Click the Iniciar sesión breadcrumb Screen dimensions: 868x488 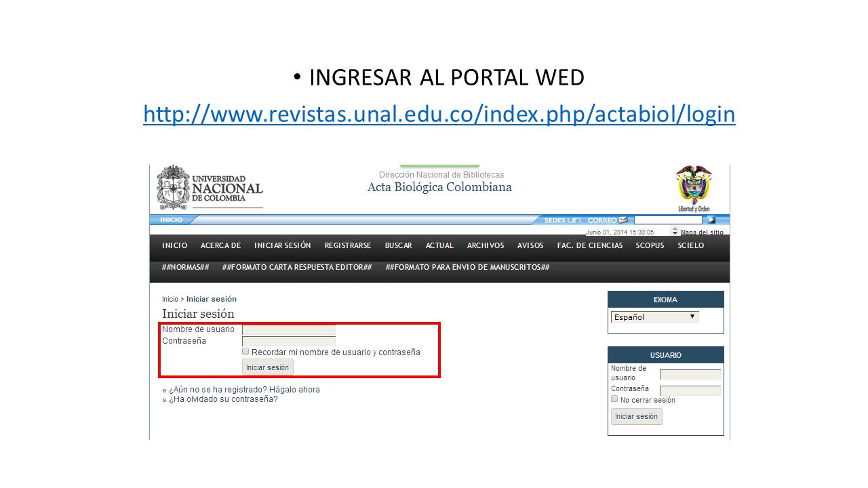(212, 299)
